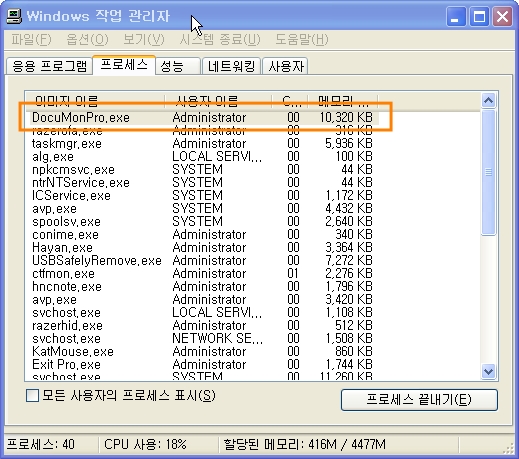Sort by the CPU column header
Viewport: 519px width, 459px height.
[x=290, y=101]
